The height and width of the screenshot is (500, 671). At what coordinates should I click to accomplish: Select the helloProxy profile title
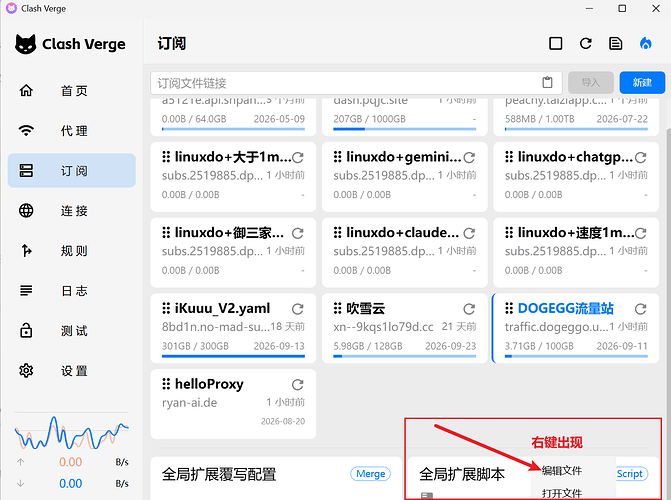tap(209, 384)
